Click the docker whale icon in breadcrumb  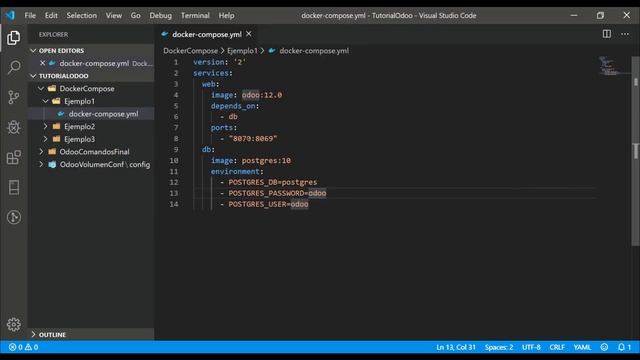tap(272, 51)
